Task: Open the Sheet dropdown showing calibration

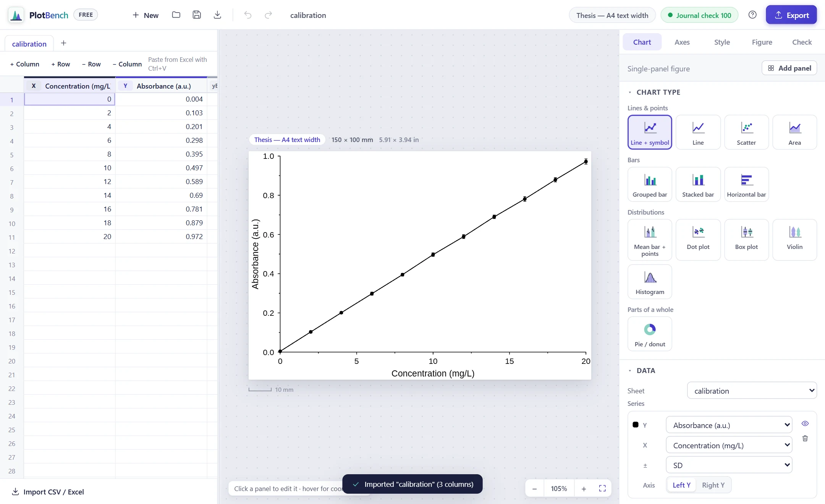Action: click(x=752, y=391)
